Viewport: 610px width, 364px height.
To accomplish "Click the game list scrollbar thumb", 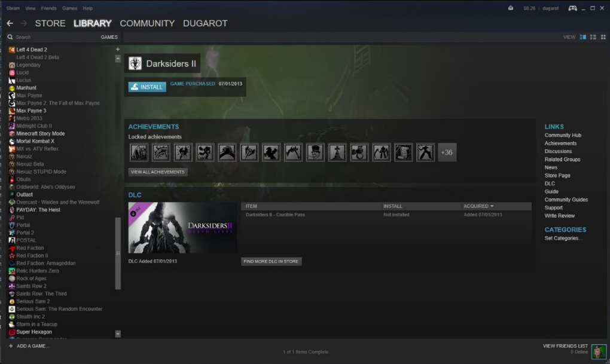I will click(118, 253).
